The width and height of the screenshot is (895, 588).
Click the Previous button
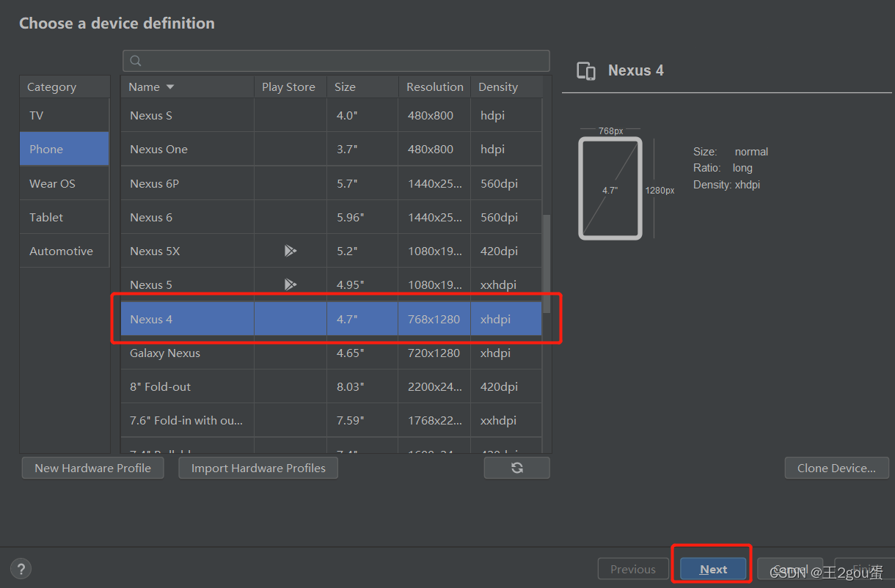(x=633, y=569)
